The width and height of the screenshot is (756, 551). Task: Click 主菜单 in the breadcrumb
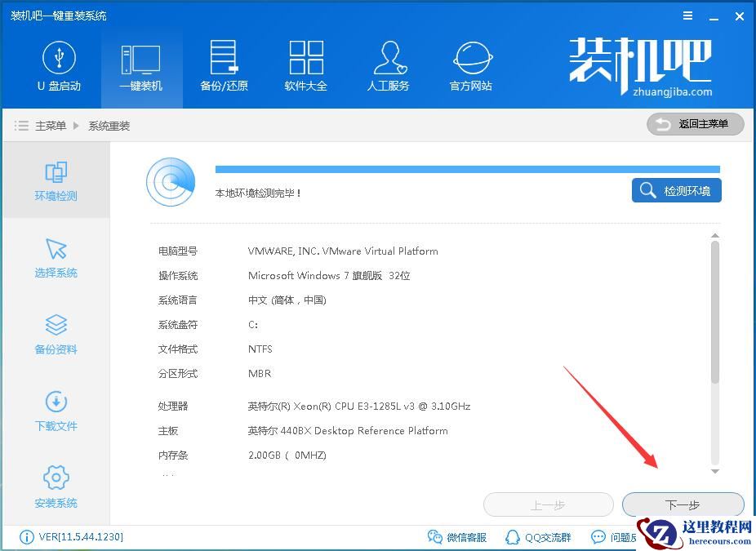[x=51, y=126]
